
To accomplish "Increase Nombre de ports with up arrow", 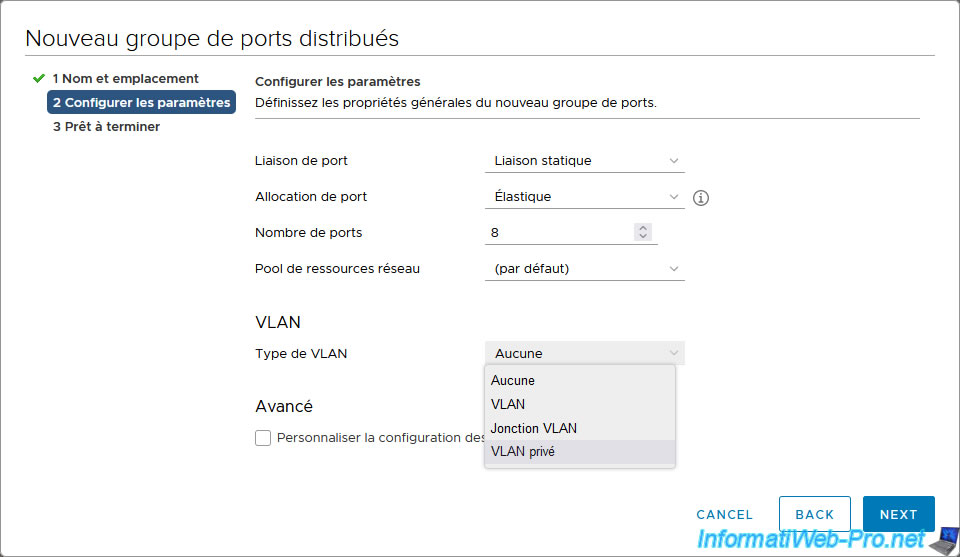I will [642, 228].
